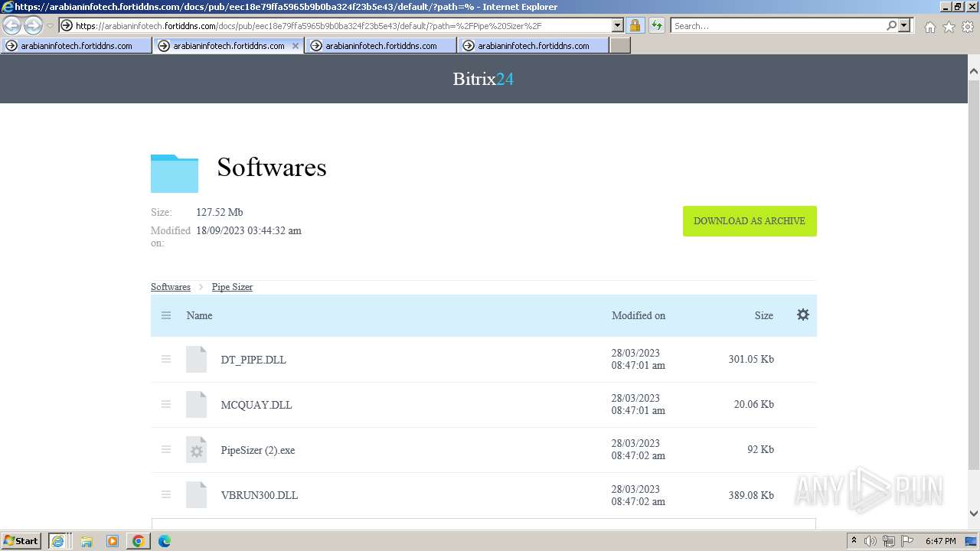Viewport: 980px width, 551px height.
Task: Click the list header hamburger menu icon
Action: pyautogui.click(x=166, y=315)
